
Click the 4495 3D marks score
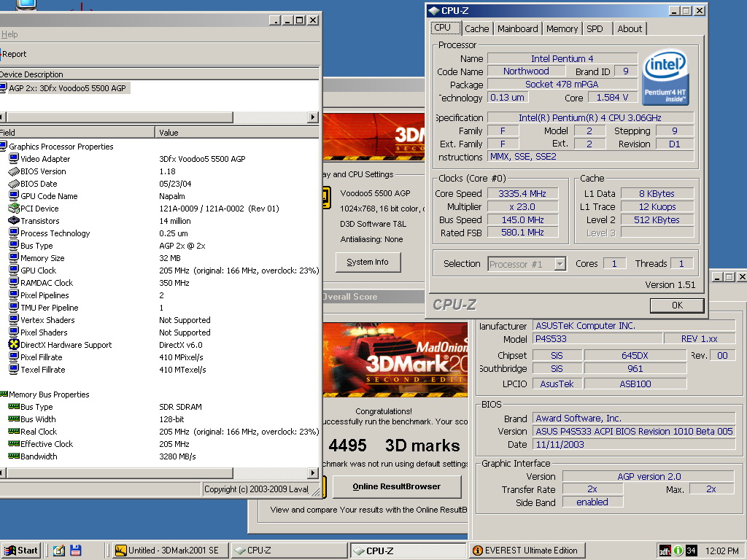click(394, 446)
